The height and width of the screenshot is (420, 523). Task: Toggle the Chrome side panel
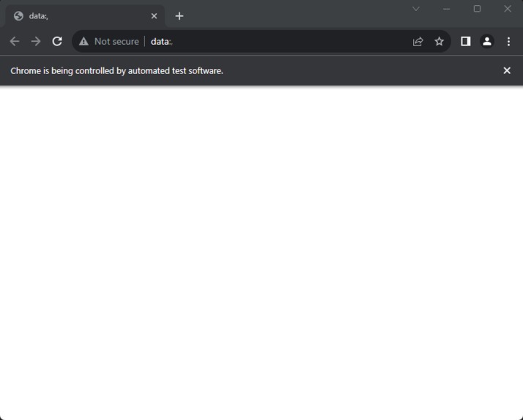coord(466,41)
